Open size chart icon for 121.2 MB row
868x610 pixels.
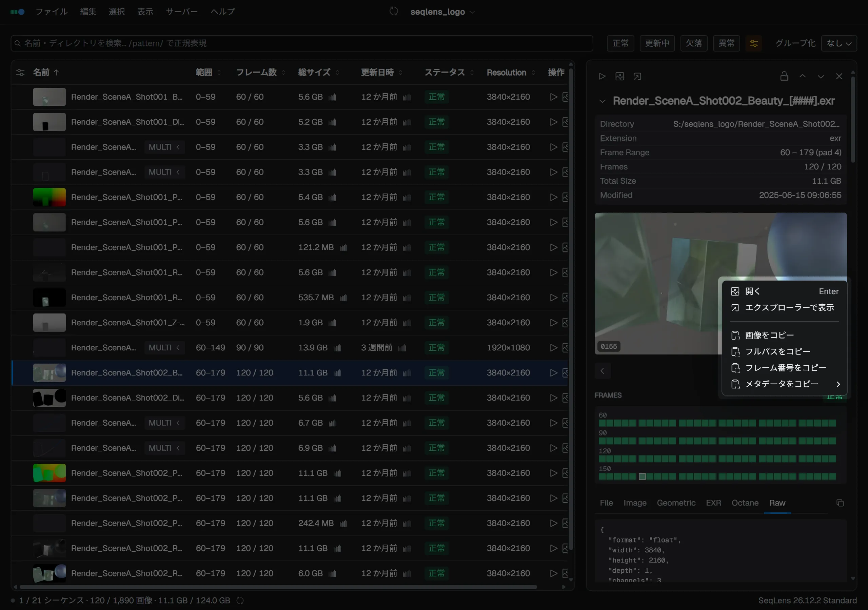click(x=343, y=247)
